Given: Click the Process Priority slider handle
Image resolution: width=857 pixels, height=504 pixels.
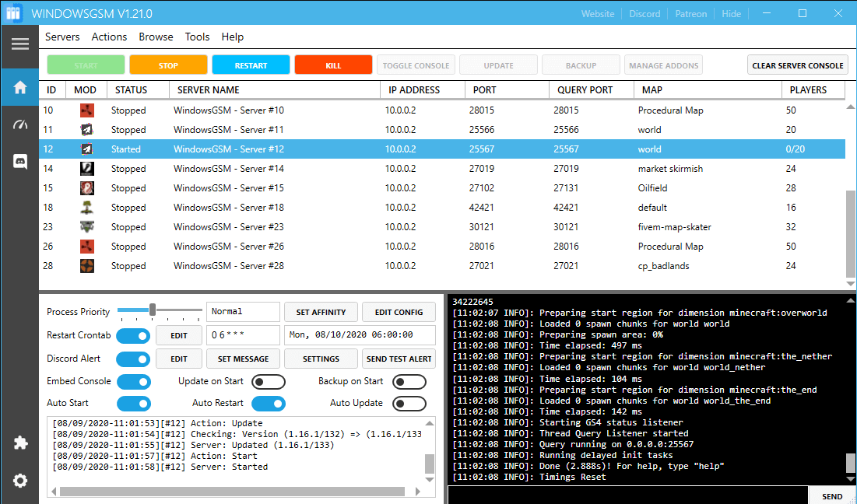Looking at the screenshot, I should (153, 310).
